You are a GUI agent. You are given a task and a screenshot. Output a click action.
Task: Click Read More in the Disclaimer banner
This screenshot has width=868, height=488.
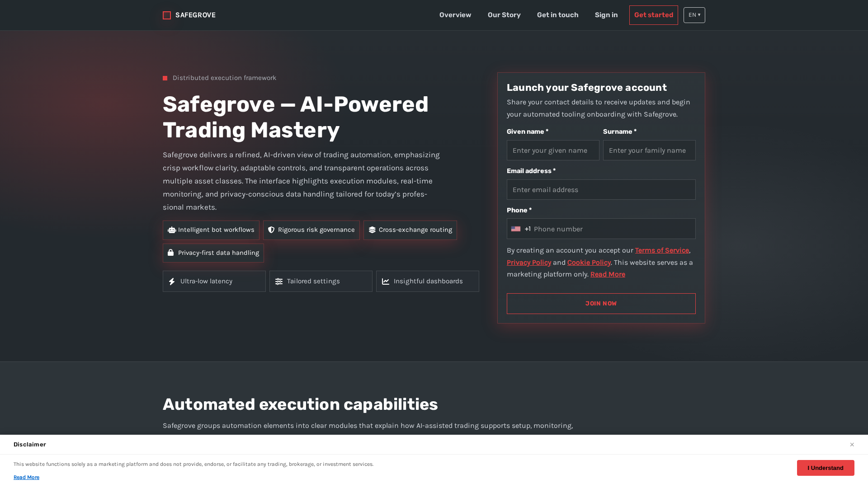click(26, 478)
